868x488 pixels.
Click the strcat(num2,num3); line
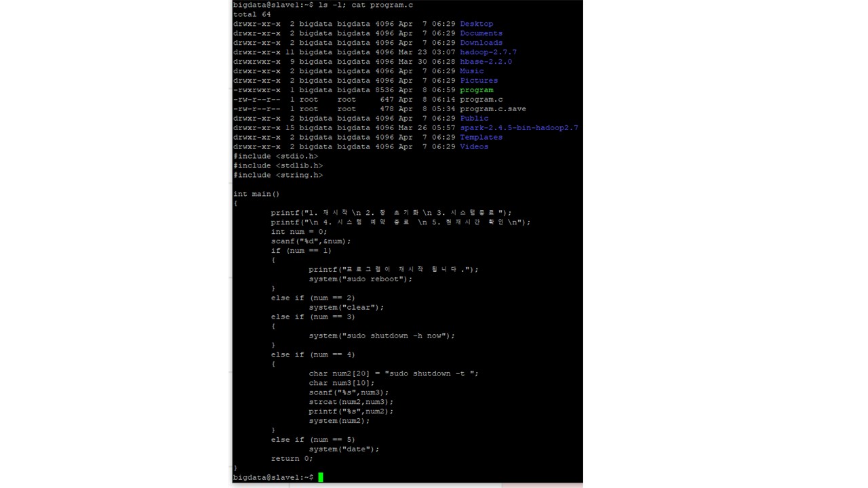tap(351, 403)
